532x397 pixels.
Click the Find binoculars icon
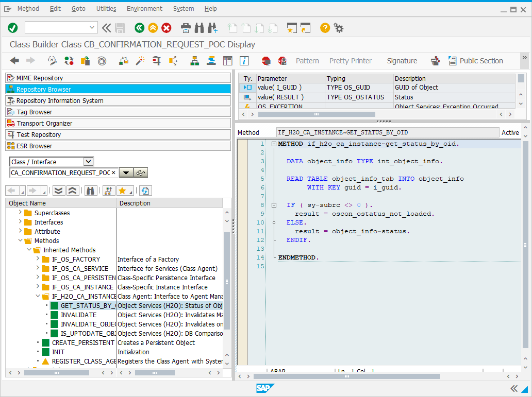click(199, 28)
